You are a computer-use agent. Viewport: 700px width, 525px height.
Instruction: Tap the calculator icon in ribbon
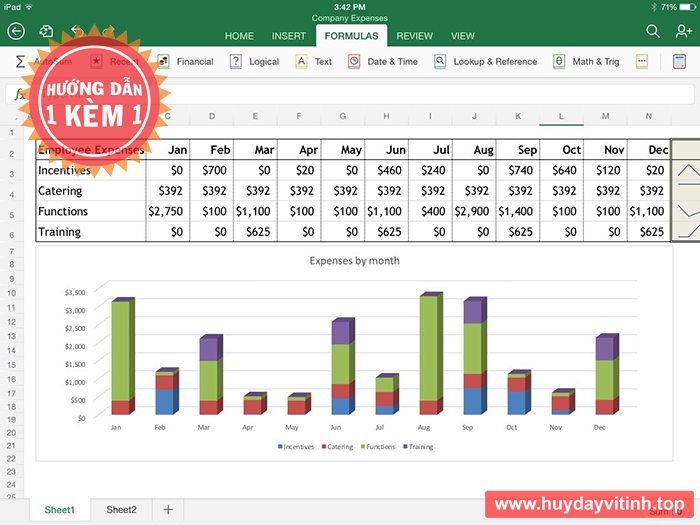click(679, 62)
